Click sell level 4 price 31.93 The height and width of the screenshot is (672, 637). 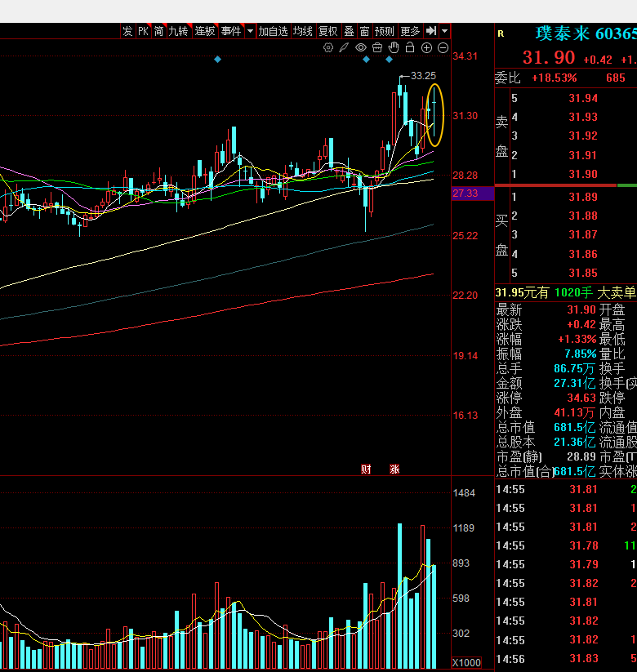point(583,117)
